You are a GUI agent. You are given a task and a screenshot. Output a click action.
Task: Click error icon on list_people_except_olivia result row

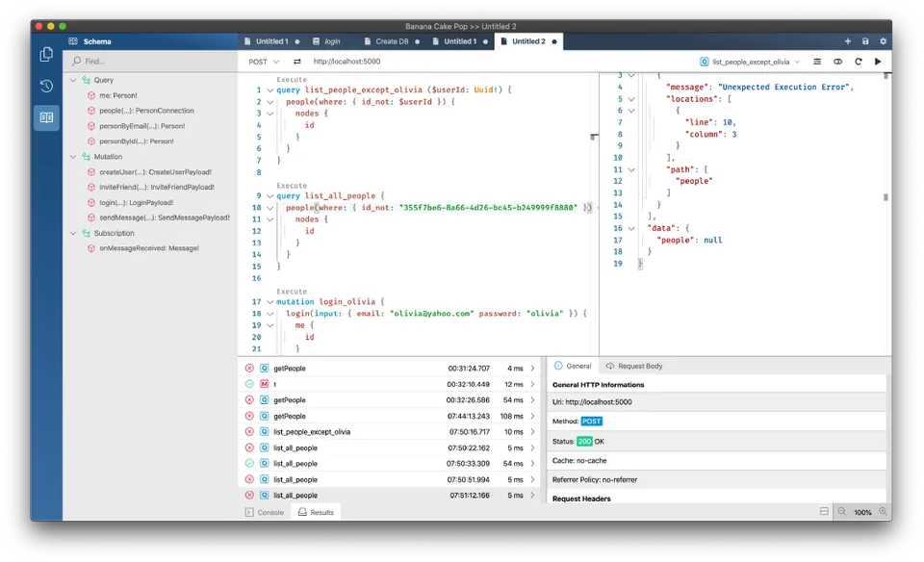(249, 432)
